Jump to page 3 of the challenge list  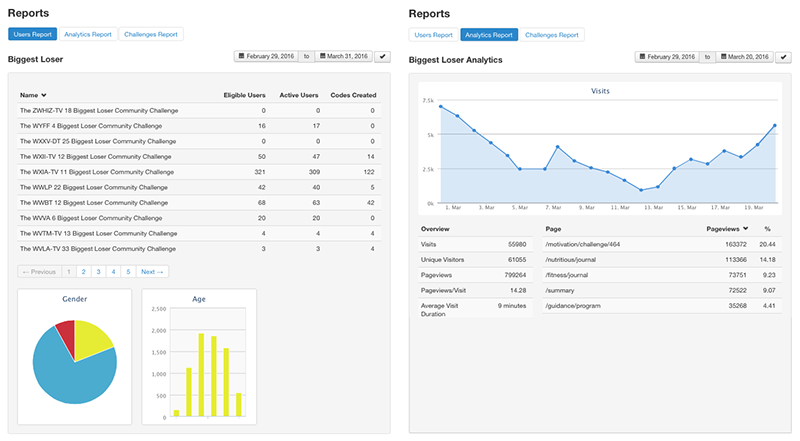(x=98, y=271)
